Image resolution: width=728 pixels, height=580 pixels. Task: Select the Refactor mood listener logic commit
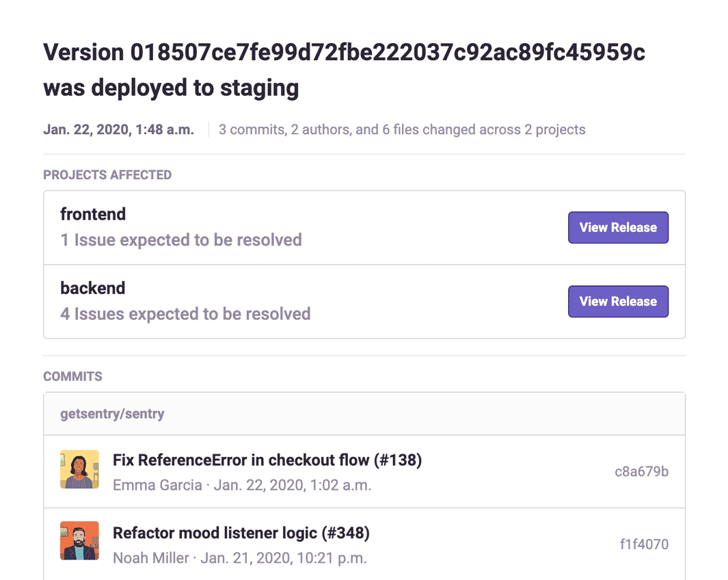pyautogui.click(x=241, y=533)
